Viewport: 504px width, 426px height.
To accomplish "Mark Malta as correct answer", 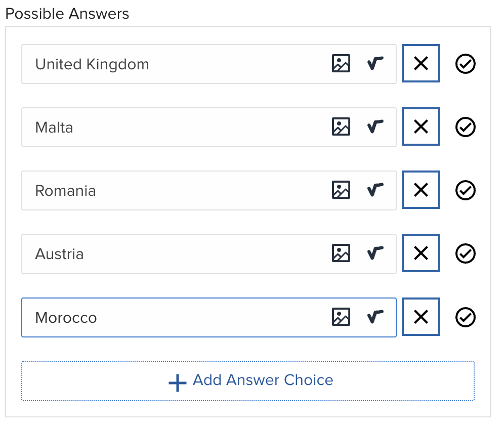I will coord(465,127).
